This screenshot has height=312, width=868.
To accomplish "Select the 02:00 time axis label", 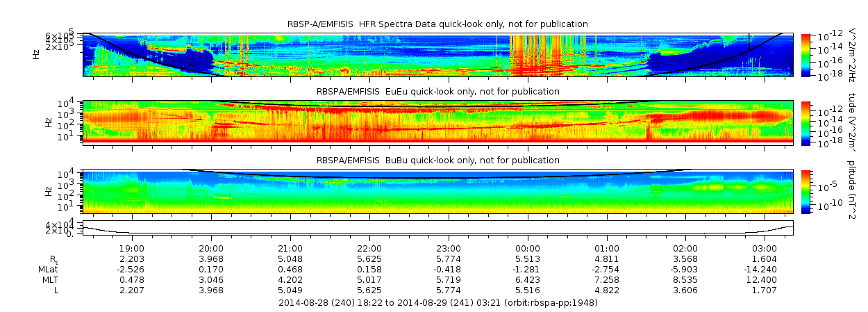I will point(685,248).
